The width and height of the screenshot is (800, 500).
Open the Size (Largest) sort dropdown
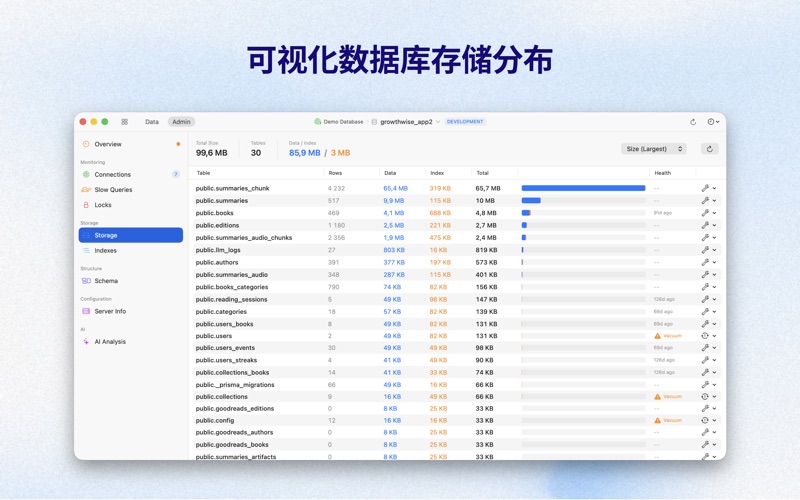click(654, 149)
